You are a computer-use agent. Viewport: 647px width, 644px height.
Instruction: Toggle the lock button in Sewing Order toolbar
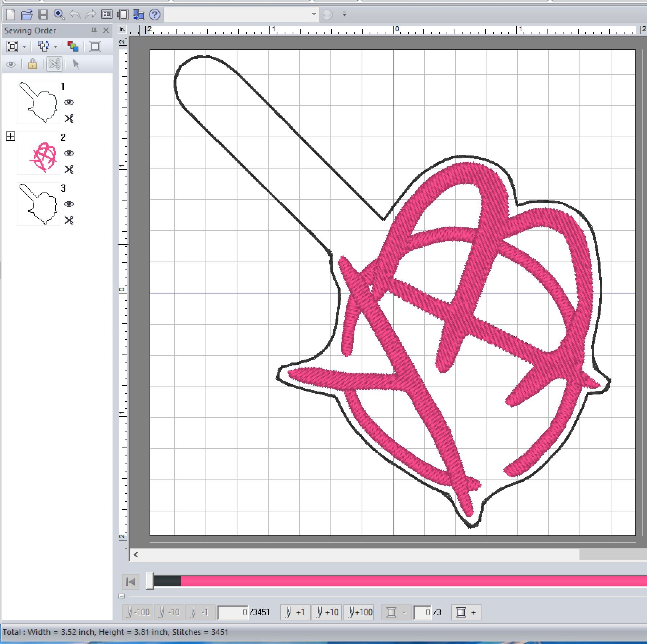click(x=33, y=64)
